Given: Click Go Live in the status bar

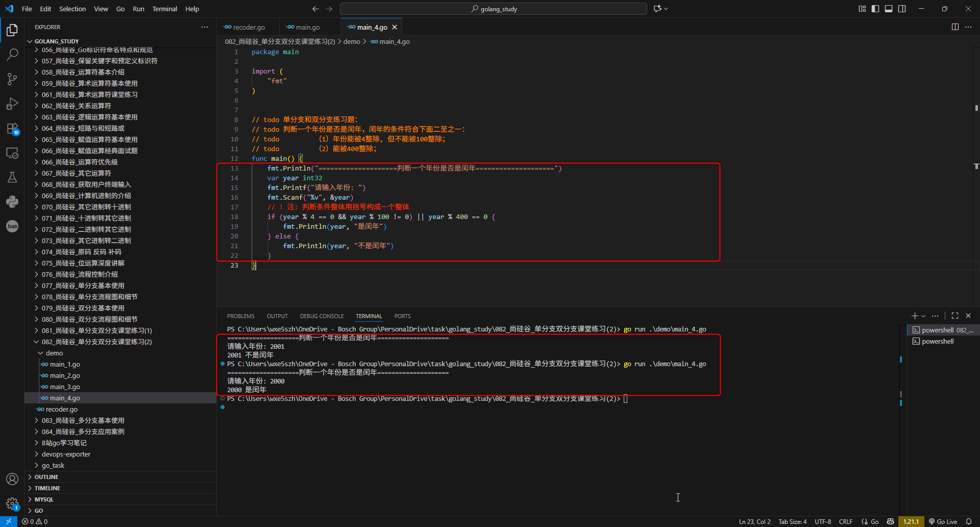Looking at the screenshot, I should (943, 521).
